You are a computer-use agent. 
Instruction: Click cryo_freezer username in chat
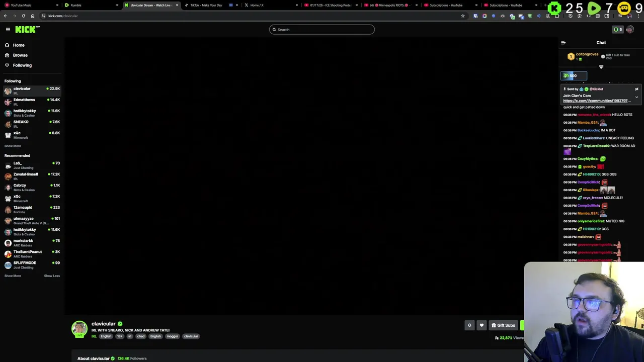coord(592,198)
